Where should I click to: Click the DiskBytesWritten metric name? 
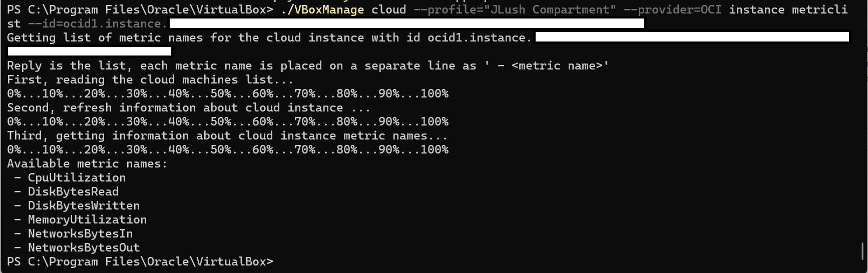tap(84, 205)
